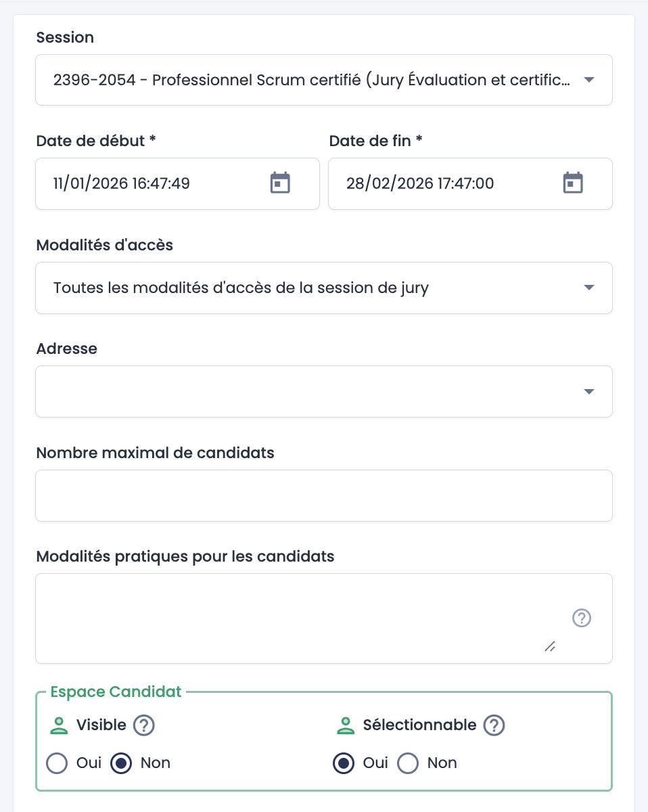Open the calendar picker for Date de fin

click(572, 183)
